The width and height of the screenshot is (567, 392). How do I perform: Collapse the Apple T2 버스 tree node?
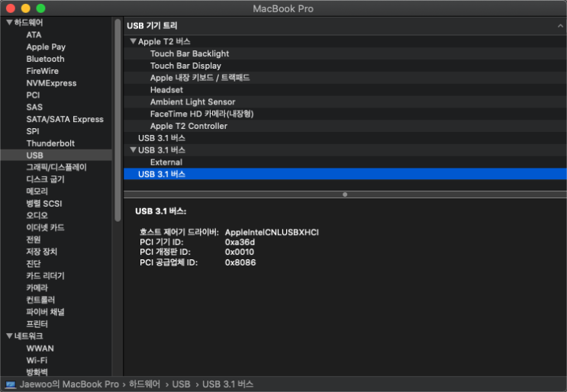point(133,41)
